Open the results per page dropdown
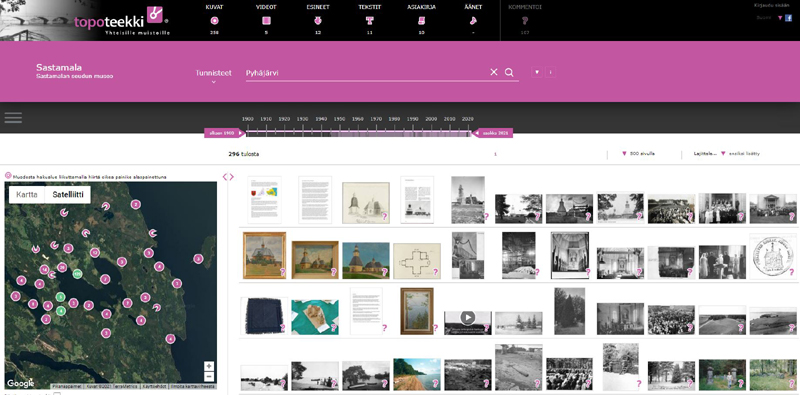This screenshot has height=395, width=800. [x=638, y=153]
